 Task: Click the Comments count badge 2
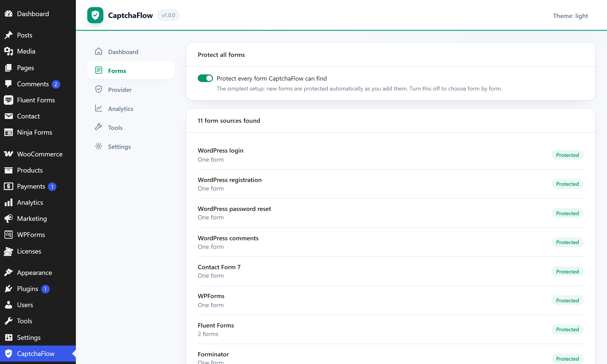pyautogui.click(x=56, y=84)
